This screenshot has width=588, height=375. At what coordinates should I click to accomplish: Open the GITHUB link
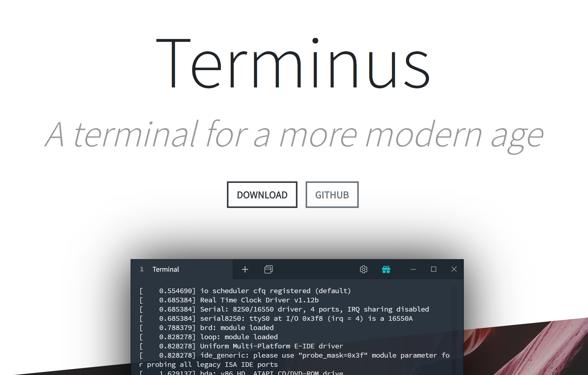click(332, 195)
